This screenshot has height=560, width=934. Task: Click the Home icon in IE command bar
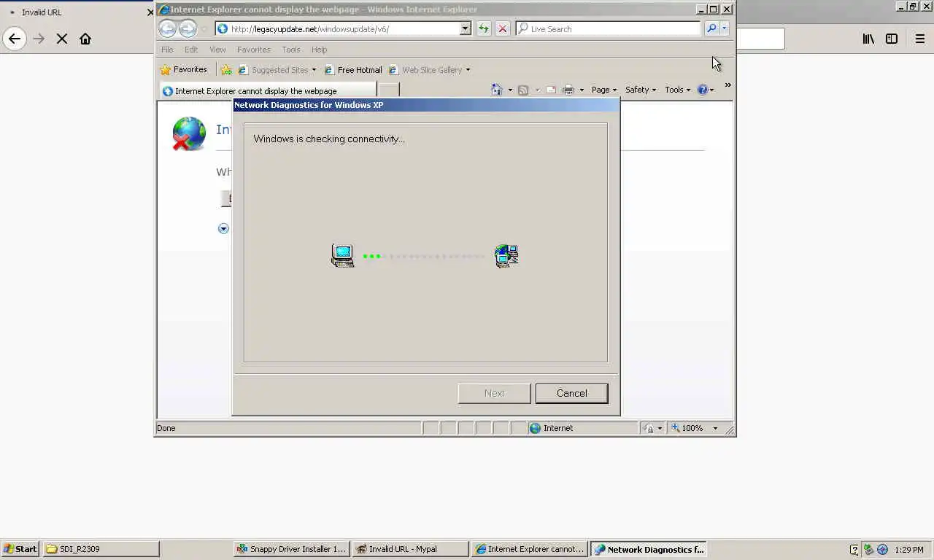pos(497,90)
